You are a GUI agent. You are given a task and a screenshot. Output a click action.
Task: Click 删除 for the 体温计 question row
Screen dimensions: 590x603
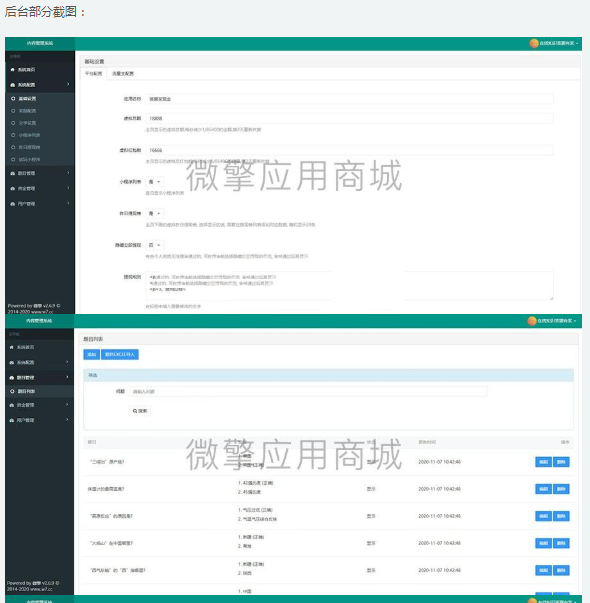coord(561,489)
